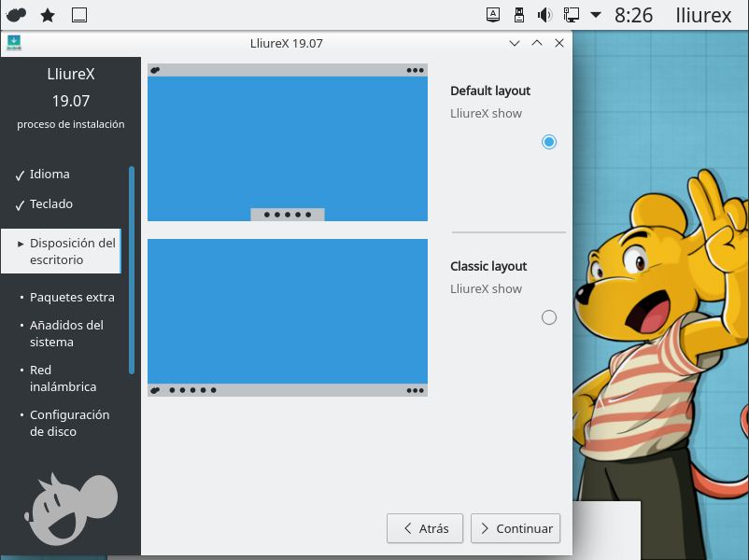This screenshot has width=749, height=560.
Task: Click the Atrás button
Action: (425, 528)
